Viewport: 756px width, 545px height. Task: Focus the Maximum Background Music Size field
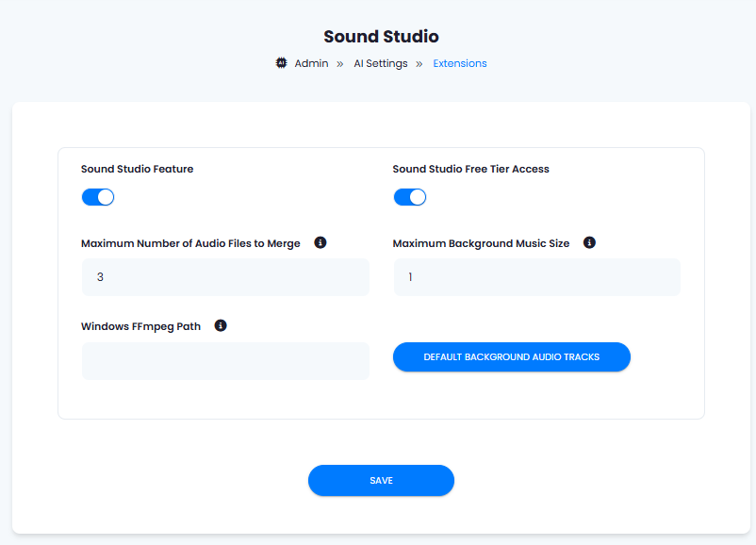tap(537, 277)
